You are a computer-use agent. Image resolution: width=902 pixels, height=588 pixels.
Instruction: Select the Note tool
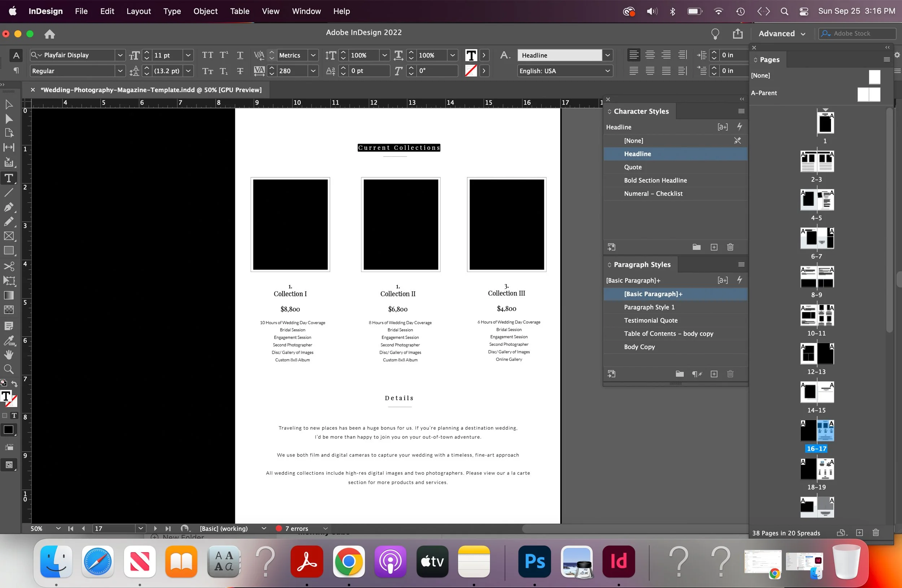(x=9, y=326)
